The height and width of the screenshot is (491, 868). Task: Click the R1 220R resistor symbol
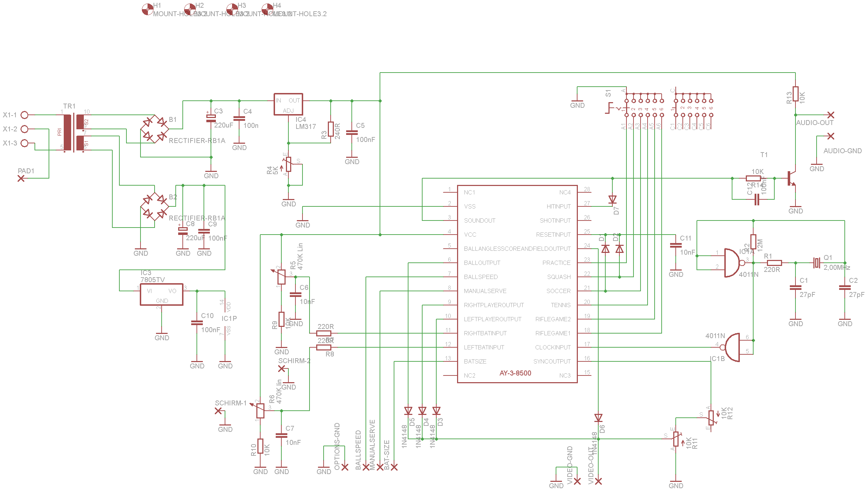774,263
